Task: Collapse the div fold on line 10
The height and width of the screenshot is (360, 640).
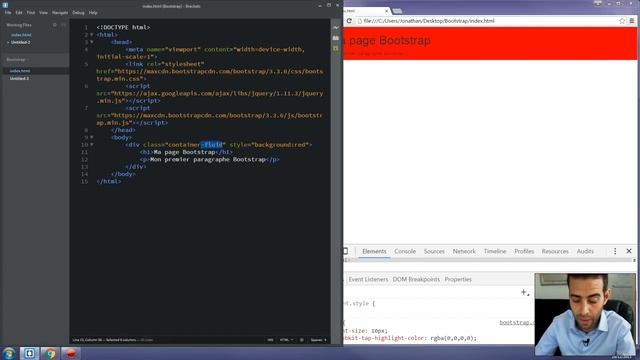Action: [91, 145]
